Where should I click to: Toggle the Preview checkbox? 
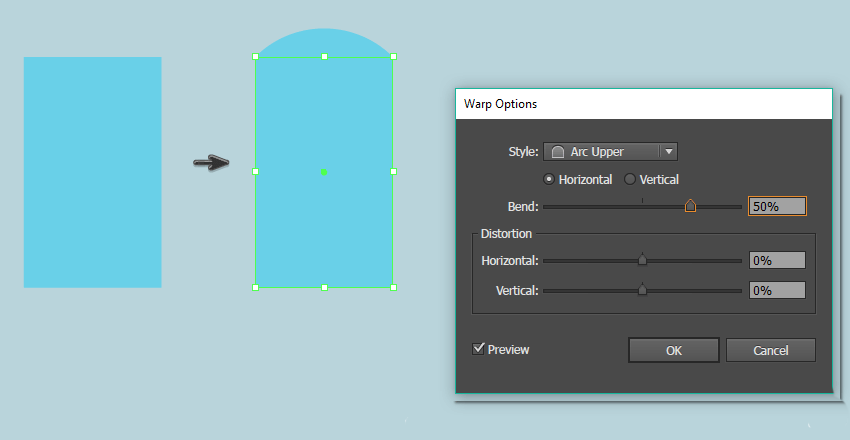click(x=480, y=349)
